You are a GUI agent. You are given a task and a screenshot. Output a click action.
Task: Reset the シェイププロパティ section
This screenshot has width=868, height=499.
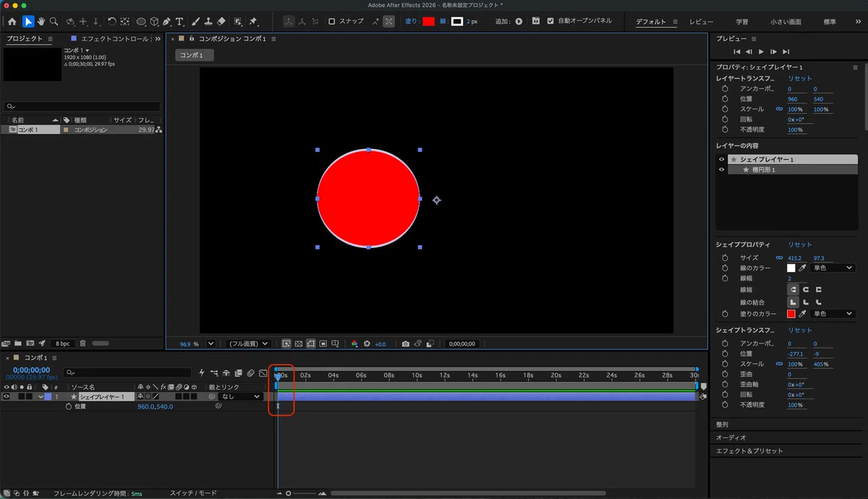point(800,244)
